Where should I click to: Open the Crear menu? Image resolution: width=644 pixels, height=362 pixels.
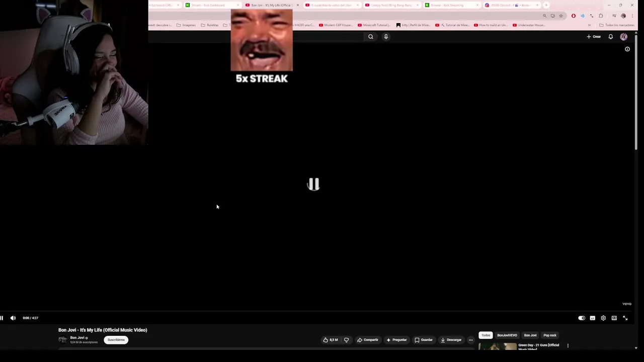tap(594, 37)
